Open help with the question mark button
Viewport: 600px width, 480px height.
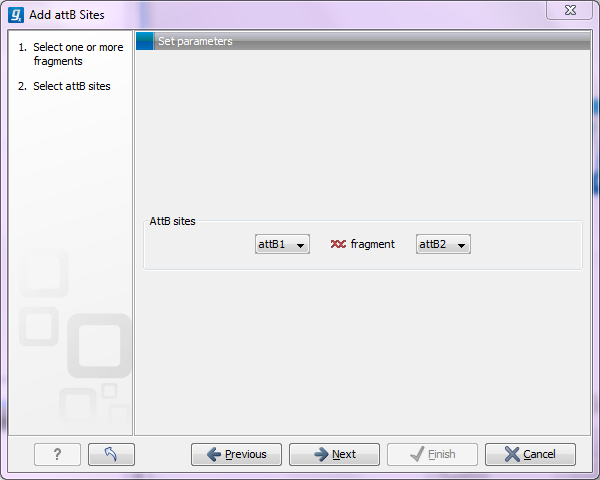(57, 454)
